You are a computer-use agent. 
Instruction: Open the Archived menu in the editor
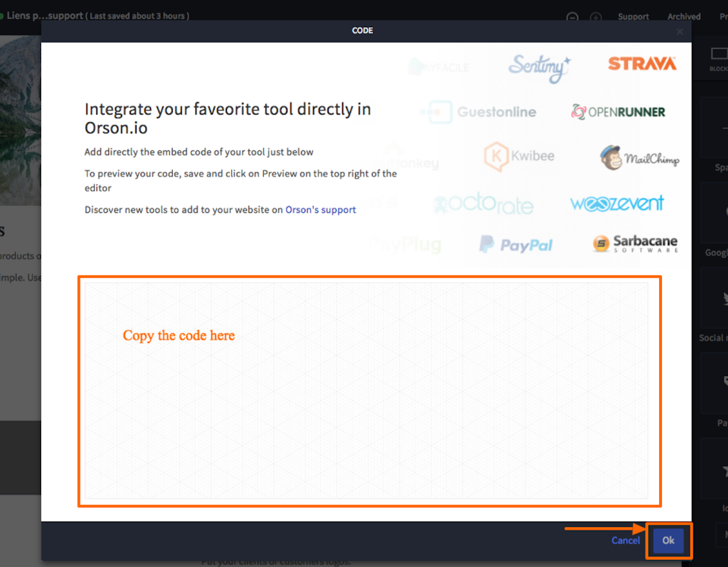pos(684,17)
